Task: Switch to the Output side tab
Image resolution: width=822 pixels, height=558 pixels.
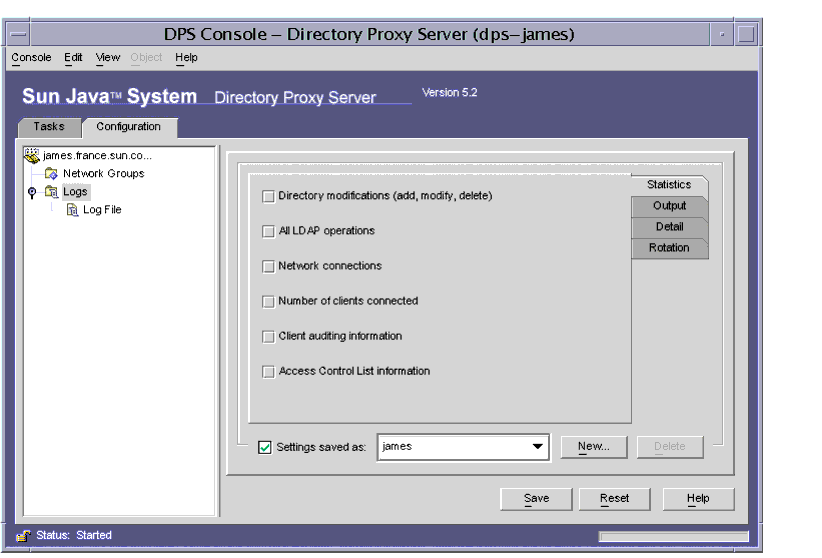Action: pyautogui.click(x=669, y=206)
